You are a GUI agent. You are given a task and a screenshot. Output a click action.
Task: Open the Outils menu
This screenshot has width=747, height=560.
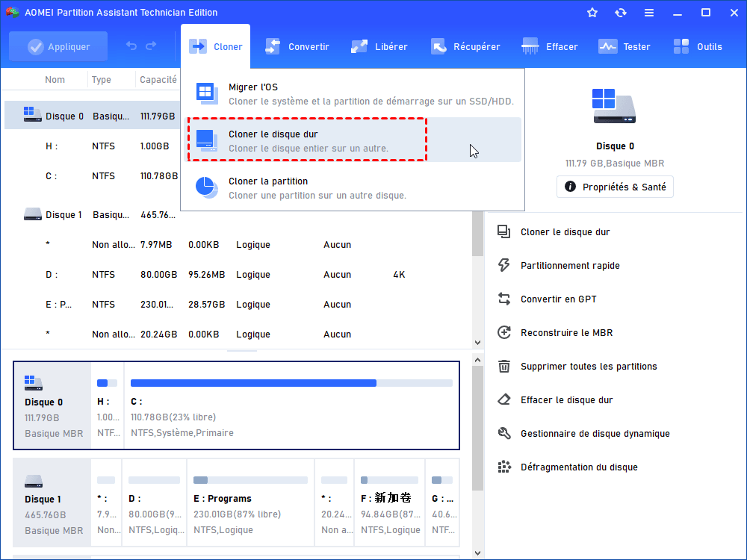tap(698, 46)
